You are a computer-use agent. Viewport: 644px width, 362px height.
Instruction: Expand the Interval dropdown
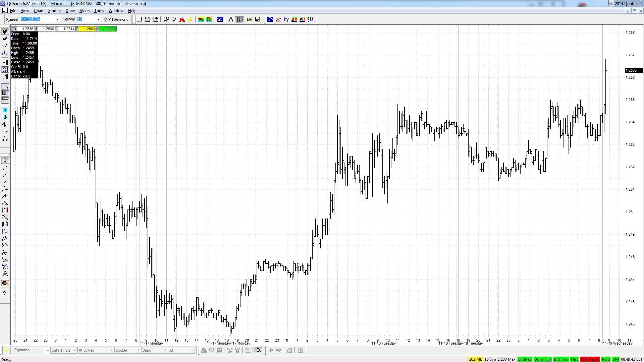(98, 19)
